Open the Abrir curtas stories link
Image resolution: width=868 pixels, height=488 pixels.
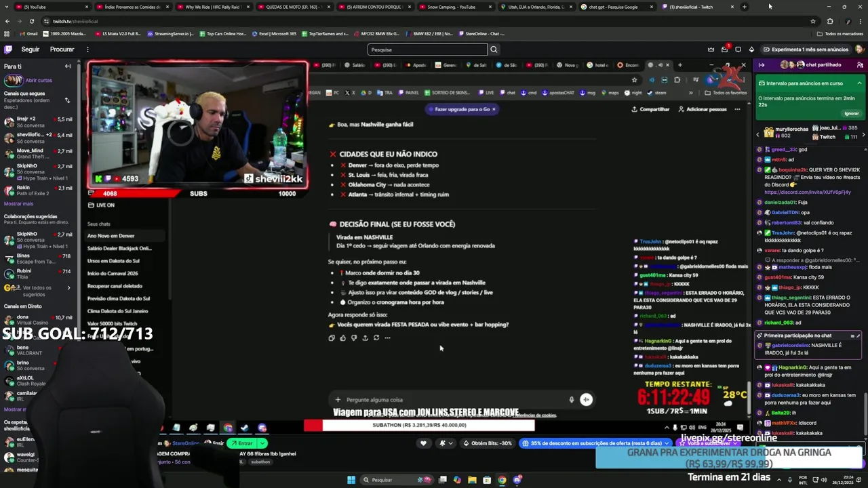coord(39,80)
